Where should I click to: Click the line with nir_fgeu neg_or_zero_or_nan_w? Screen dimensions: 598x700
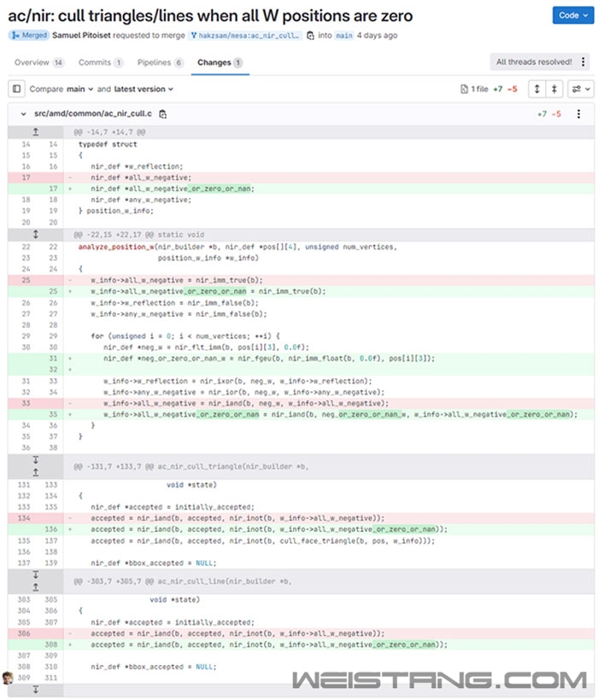pyautogui.click(x=268, y=359)
